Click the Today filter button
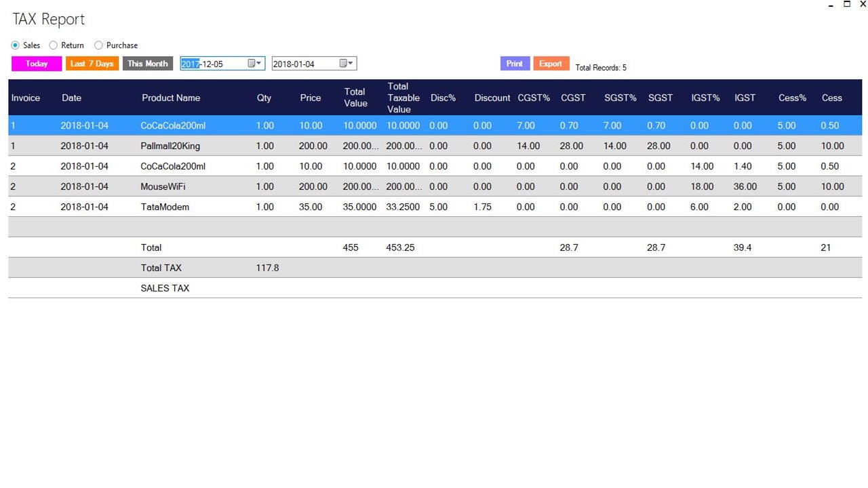This screenshot has height=488, width=868. pyautogui.click(x=35, y=63)
